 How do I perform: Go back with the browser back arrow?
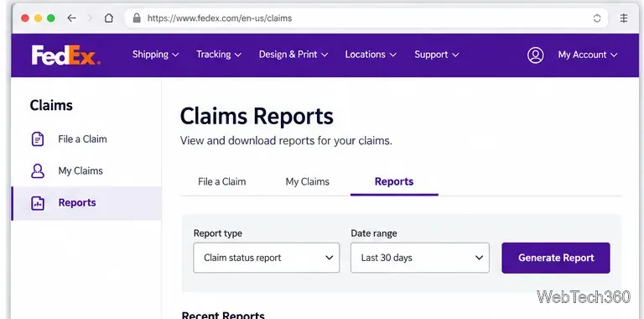[x=71, y=18]
